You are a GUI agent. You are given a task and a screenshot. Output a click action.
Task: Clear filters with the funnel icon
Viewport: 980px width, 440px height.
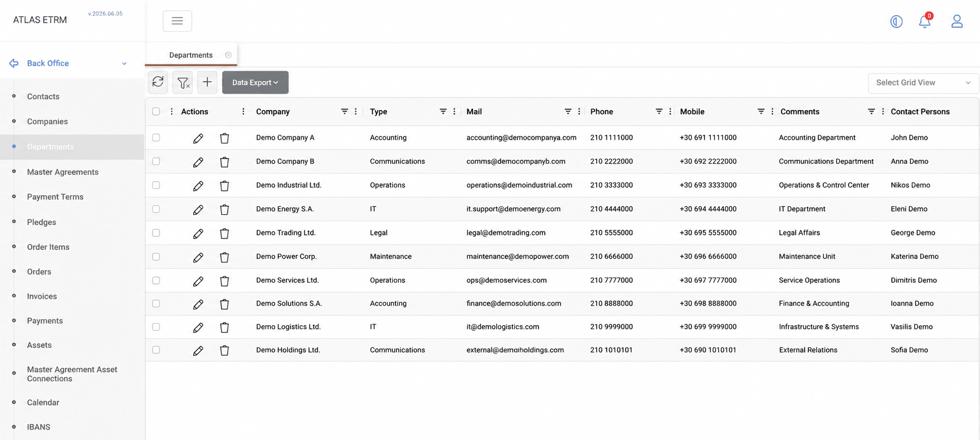click(x=183, y=82)
